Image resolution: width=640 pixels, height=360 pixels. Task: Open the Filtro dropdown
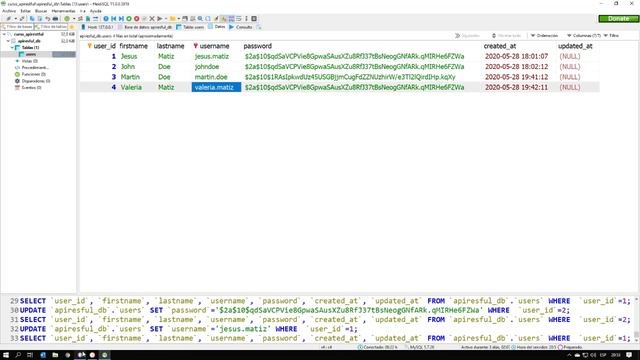pyautogui.click(x=611, y=36)
